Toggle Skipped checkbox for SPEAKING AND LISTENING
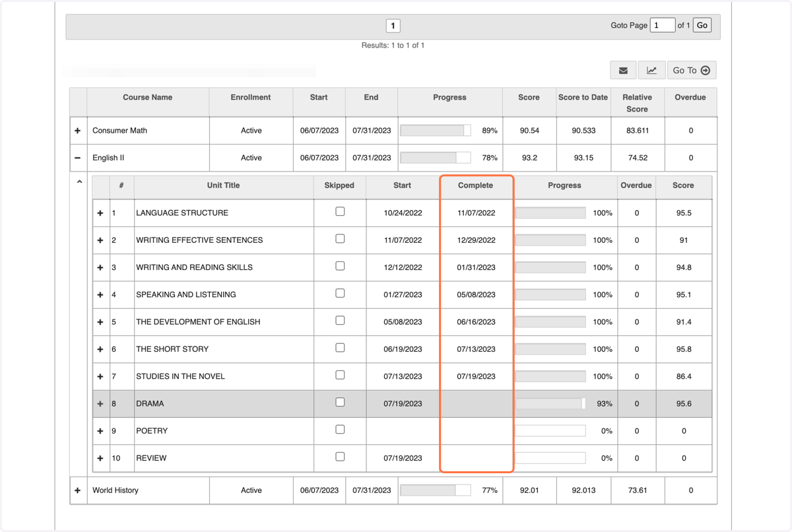 [x=340, y=293]
